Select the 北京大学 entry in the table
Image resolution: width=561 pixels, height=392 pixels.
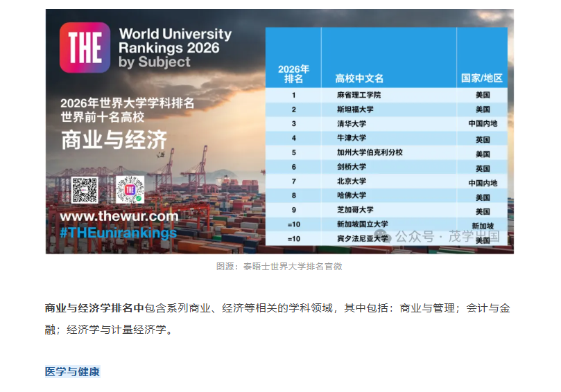click(352, 181)
